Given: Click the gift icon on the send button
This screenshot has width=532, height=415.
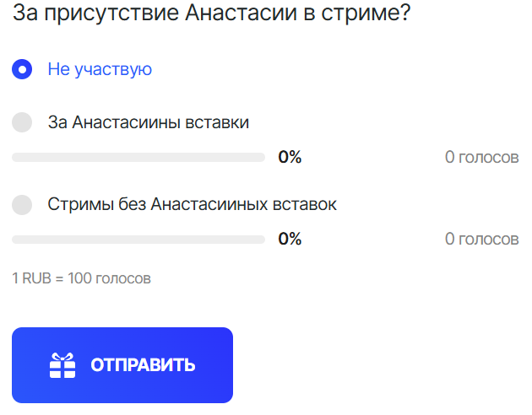Looking at the screenshot, I should [x=62, y=365].
